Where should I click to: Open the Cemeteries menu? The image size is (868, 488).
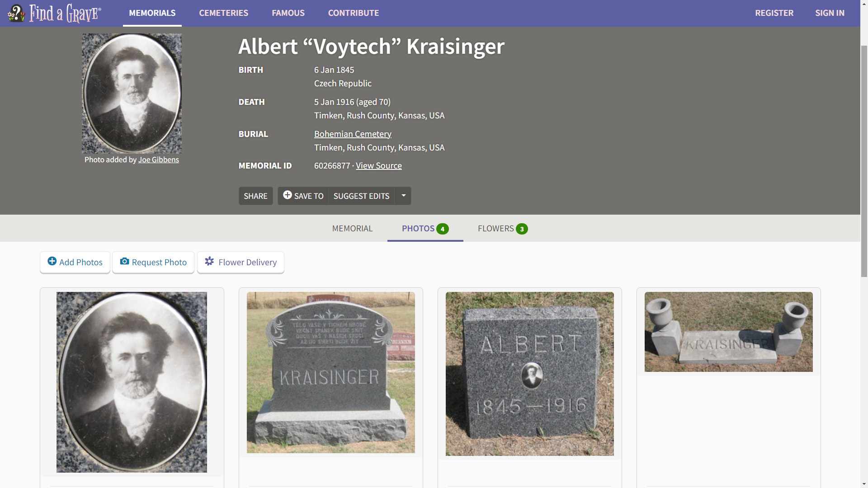click(x=223, y=13)
